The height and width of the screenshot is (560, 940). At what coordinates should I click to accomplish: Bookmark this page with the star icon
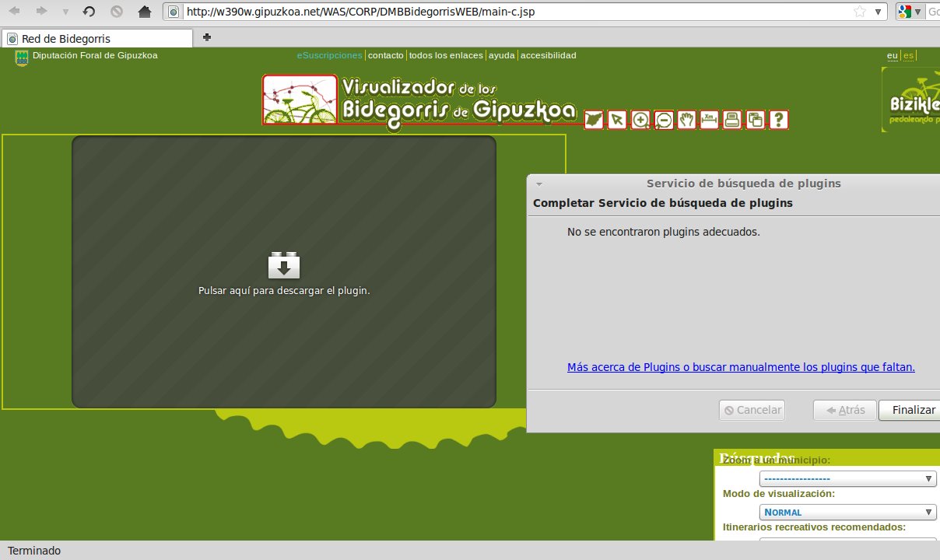[860, 12]
